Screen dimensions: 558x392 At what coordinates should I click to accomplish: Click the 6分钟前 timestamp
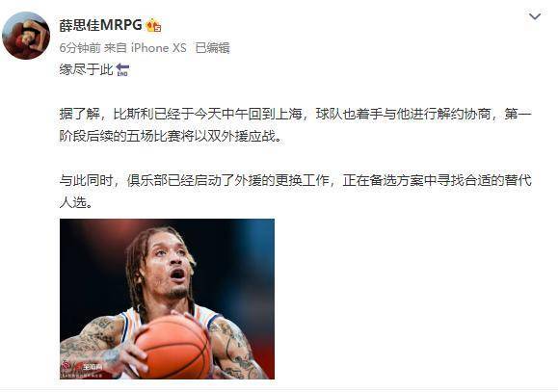point(80,47)
